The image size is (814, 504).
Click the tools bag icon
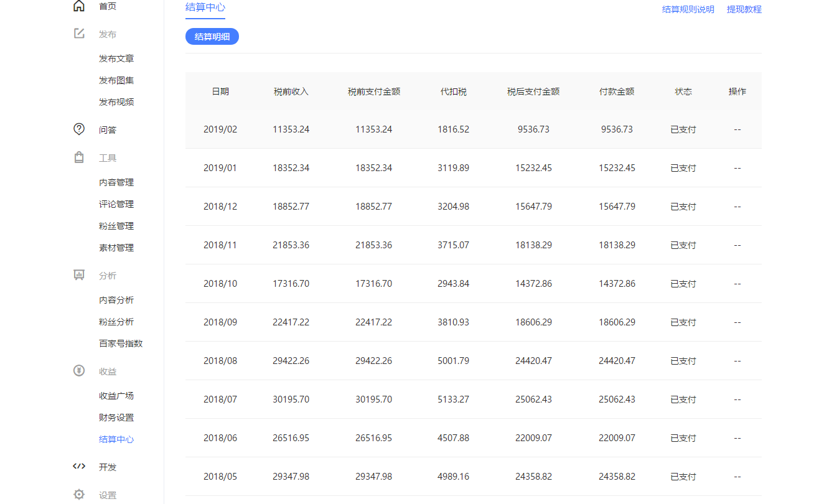click(x=79, y=157)
